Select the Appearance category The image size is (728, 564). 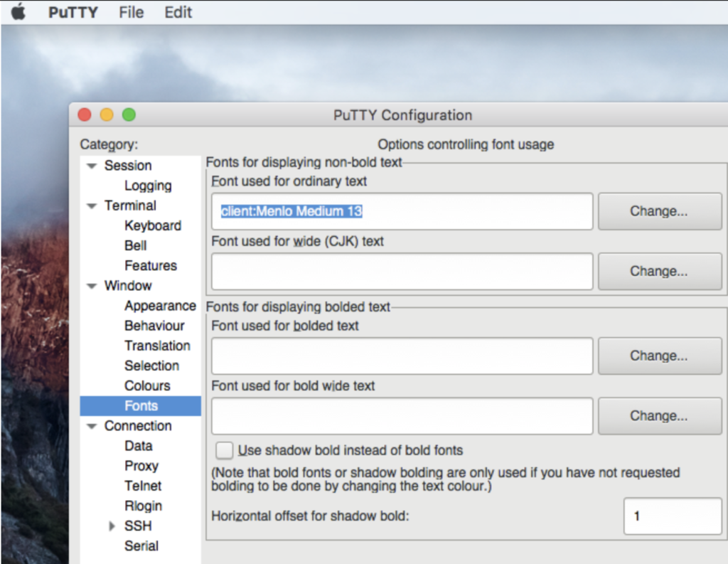point(160,306)
